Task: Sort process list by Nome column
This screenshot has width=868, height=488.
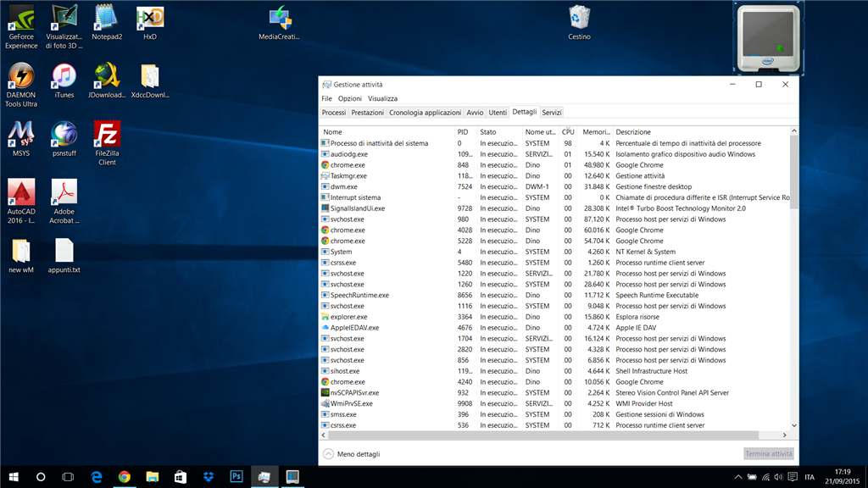Action: [387, 132]
